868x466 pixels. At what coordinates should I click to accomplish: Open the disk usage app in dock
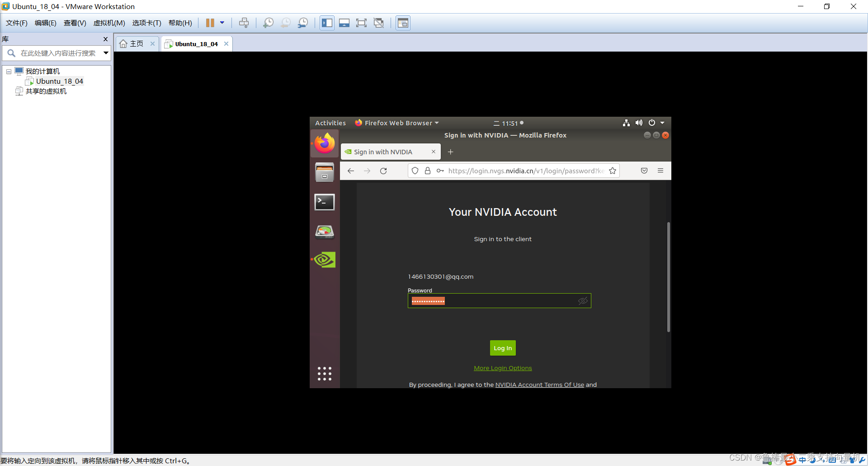click(325, 231)
